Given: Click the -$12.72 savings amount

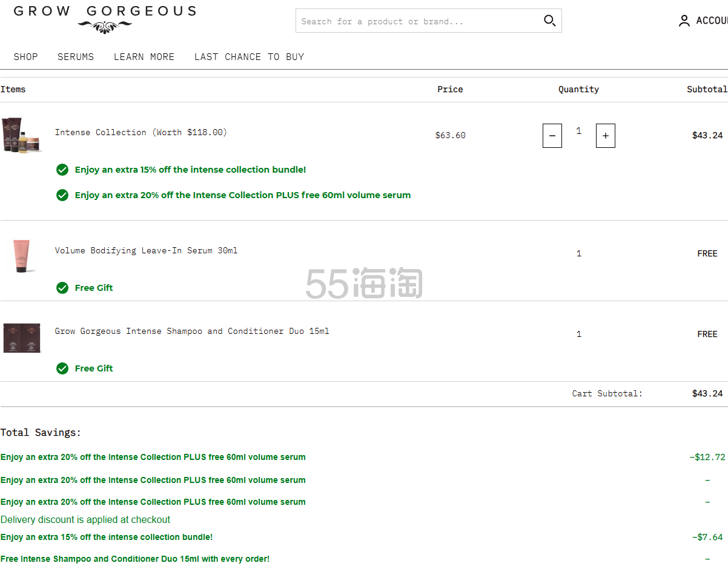Looking at the screenshot, I should [x=707, y=457].
